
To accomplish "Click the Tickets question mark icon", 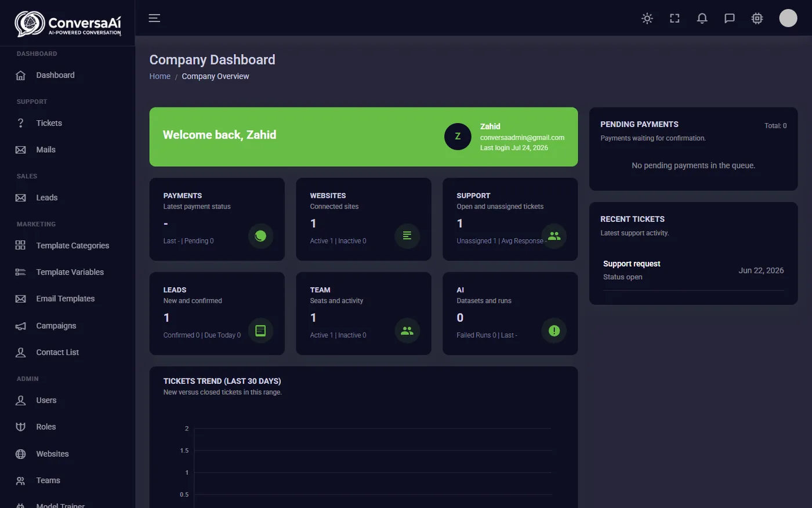I will pyautogui.click(x=20, y=123).
